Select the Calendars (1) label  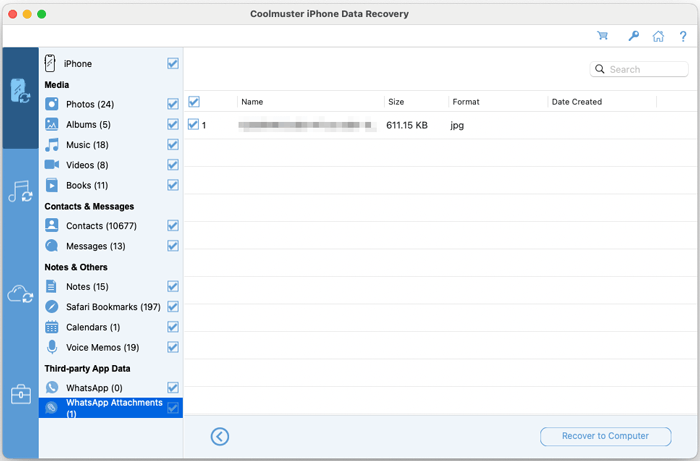click(x=93, y=327)
